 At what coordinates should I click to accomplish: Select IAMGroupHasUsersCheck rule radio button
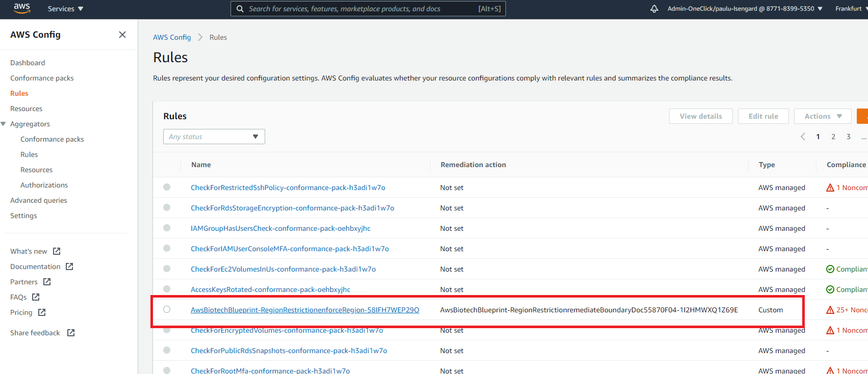pos(167,228)
